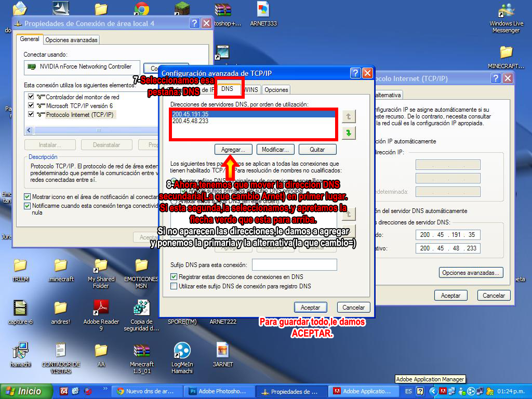Click Aceptar in Configuración avanzada de TCP/IP

coord(311,307)
